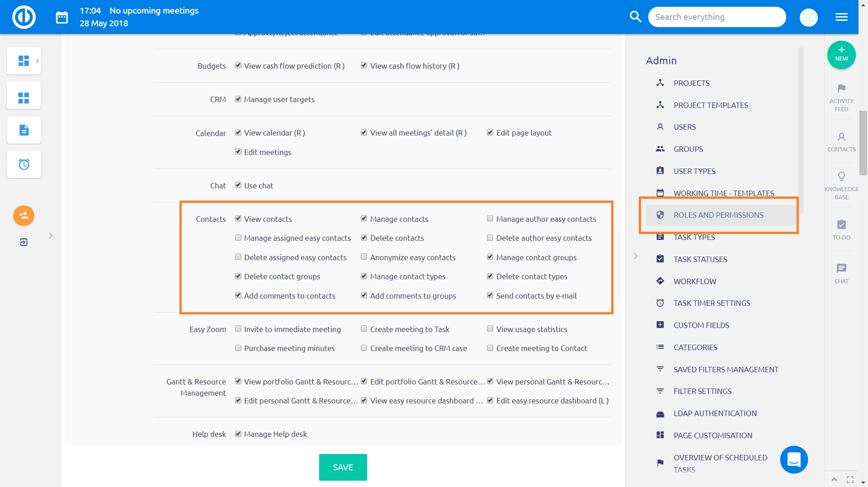868x487 pixels.
Task: Select ROLES AND PERMISSIONS in Admin menu
Action: 718,215
